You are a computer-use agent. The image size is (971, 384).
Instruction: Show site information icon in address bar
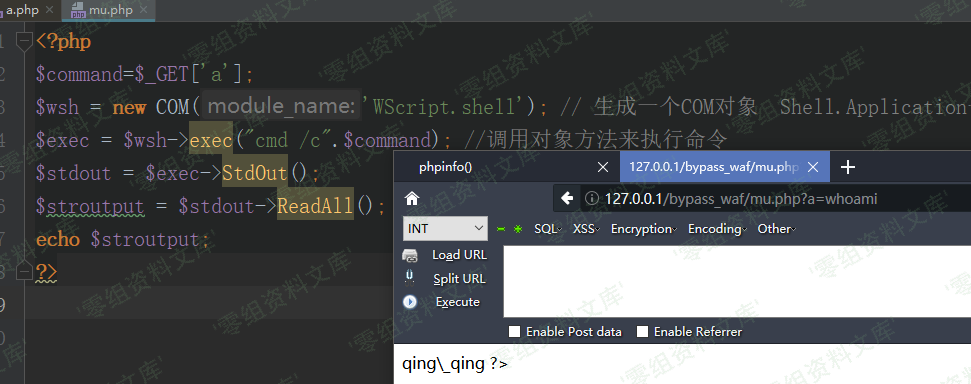click(592, 199)
